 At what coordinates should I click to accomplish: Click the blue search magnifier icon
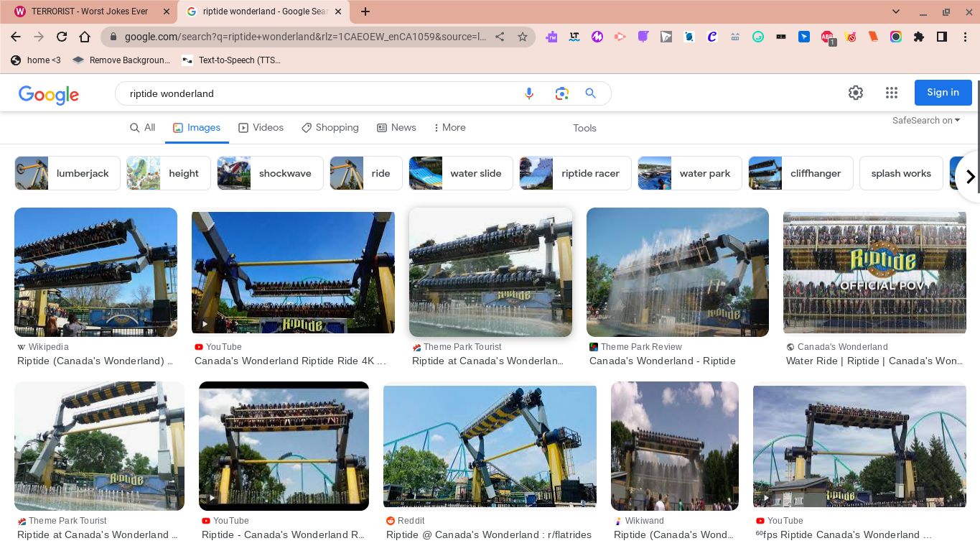click(590, 93)
